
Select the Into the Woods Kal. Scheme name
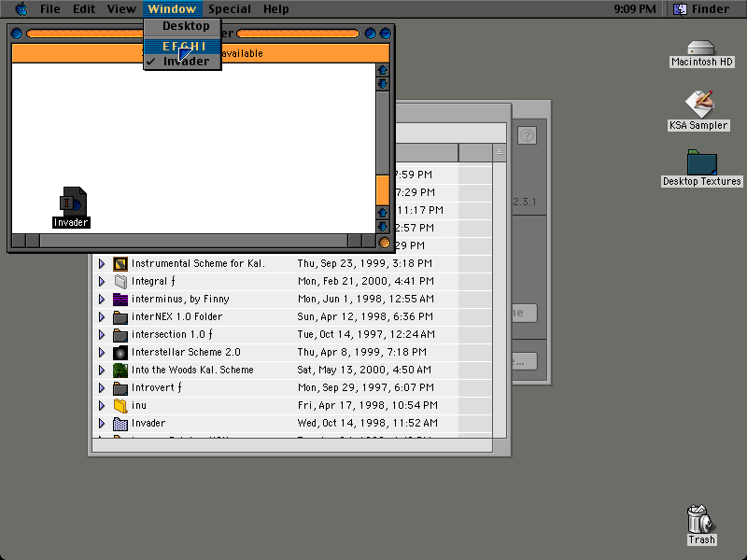coord(192,370)
